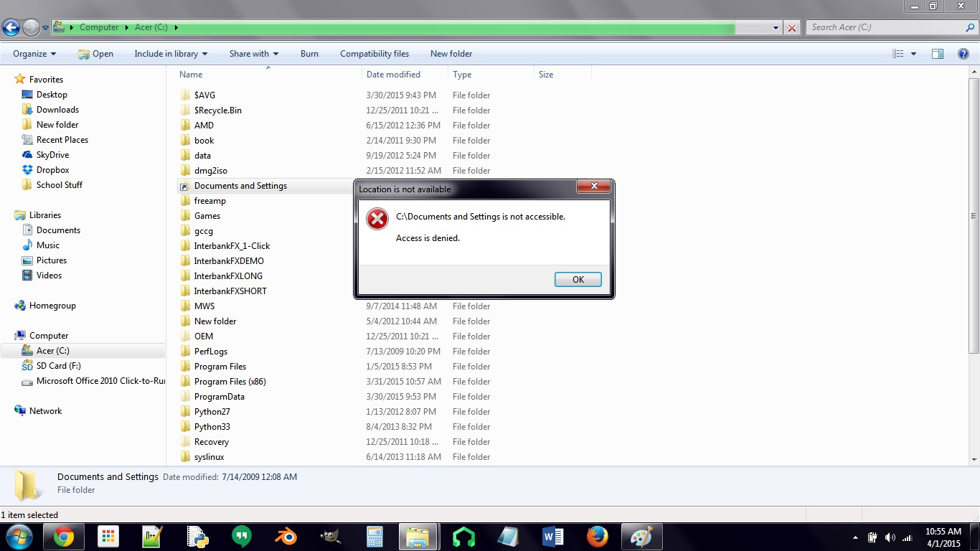Screen dimensions: 980x551
Task: Click OK in the error dialog
Action: tap(578, 280)
